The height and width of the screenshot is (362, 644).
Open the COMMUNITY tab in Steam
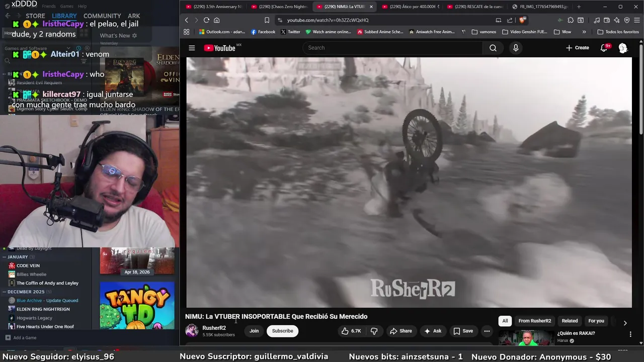tap(102, 16)
